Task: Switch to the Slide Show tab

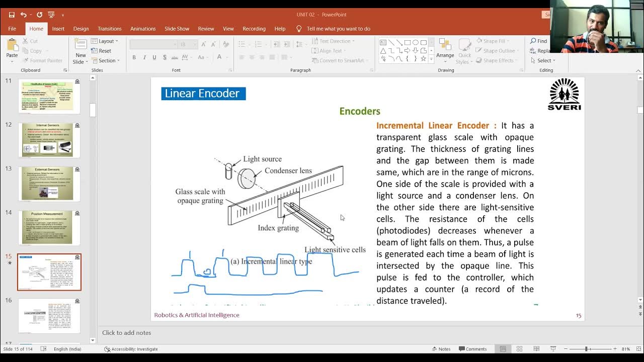Action: coord(177,29)
